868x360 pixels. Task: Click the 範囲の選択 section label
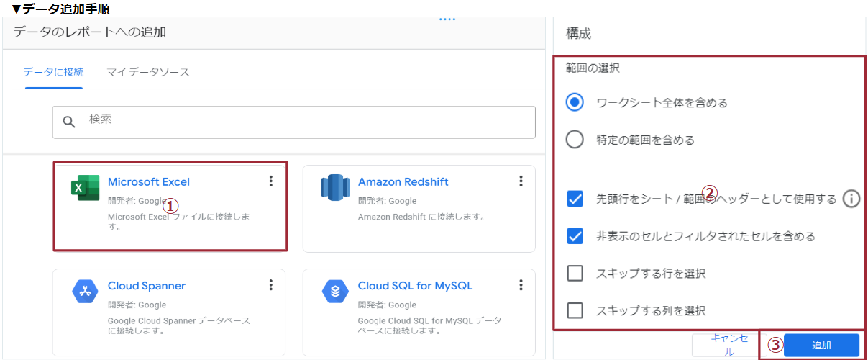[x=593, y=69]
